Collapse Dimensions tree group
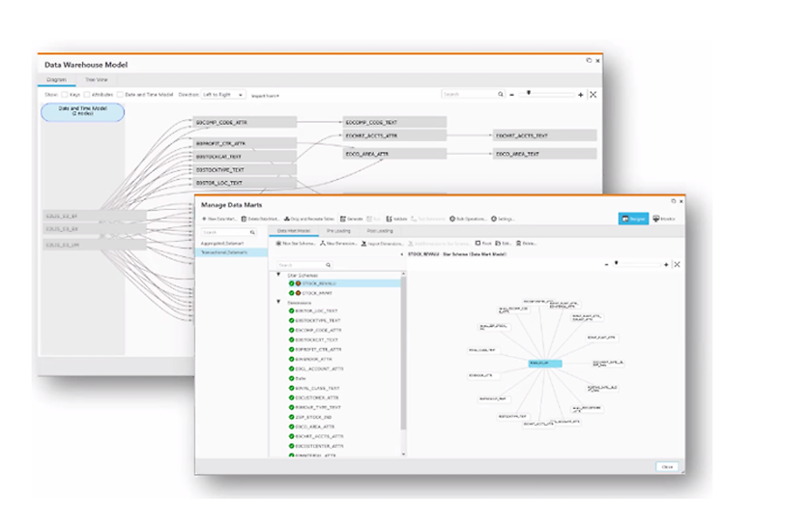The image size is (812, 530). click(x=278, y=302)
